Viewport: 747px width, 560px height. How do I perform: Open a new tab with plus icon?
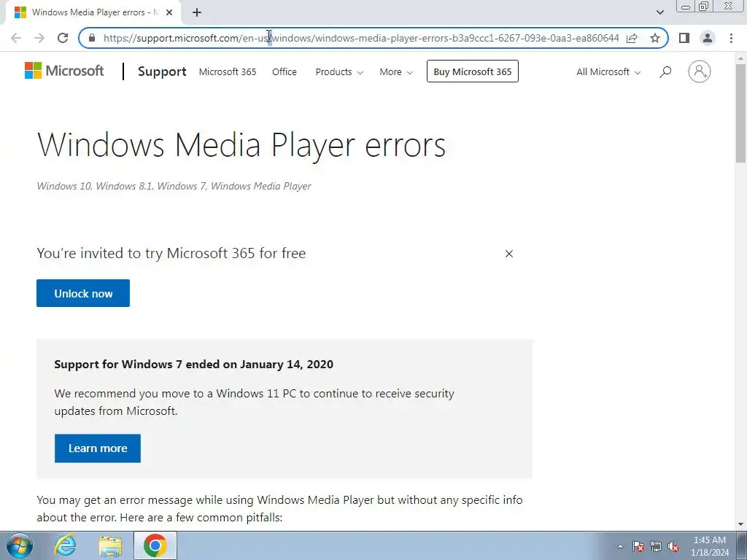click(x=197, y=12)
